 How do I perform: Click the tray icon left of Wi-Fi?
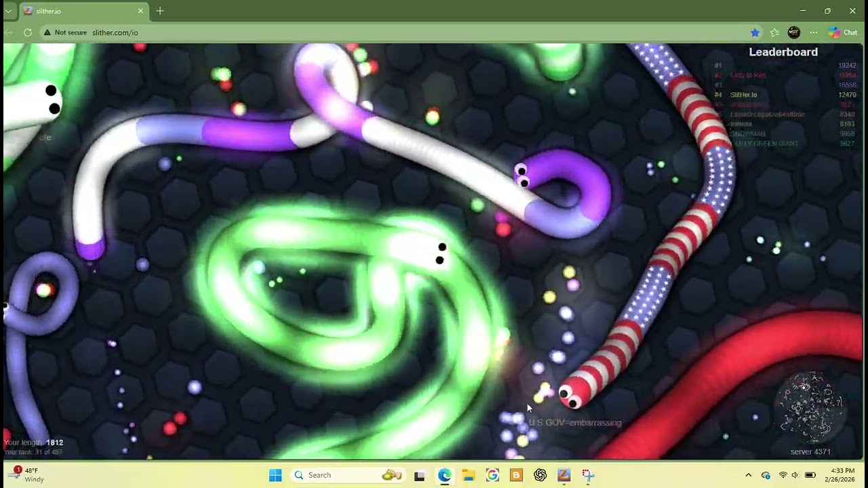click(x=766, y=475)
